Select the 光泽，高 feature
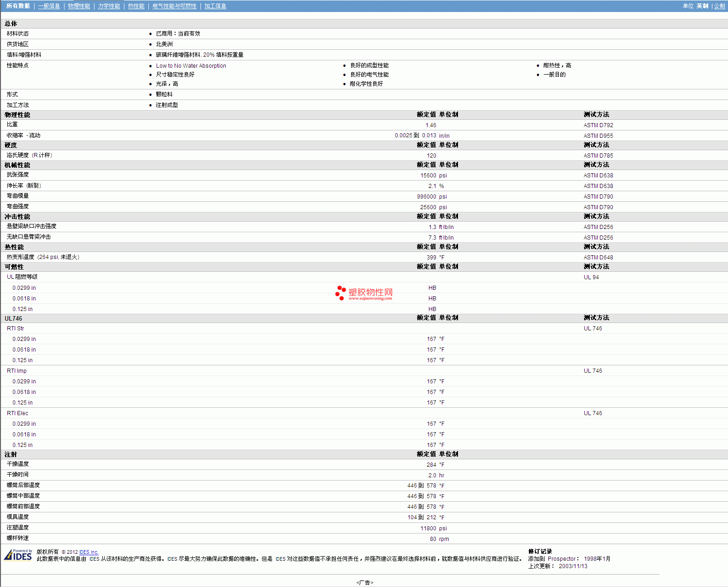Screen dimensions: 728x587 pyautogui.click(x=167, y=84)
